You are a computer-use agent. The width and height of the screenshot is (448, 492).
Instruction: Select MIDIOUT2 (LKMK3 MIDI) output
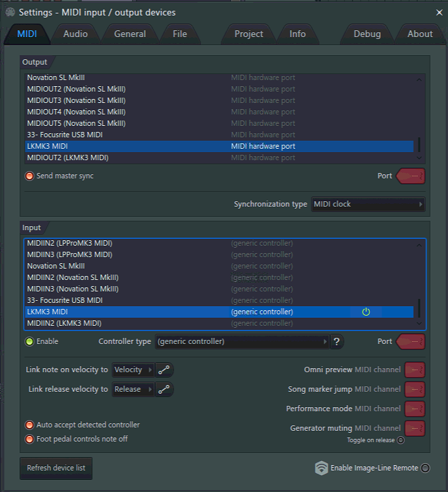click(219, 157)
